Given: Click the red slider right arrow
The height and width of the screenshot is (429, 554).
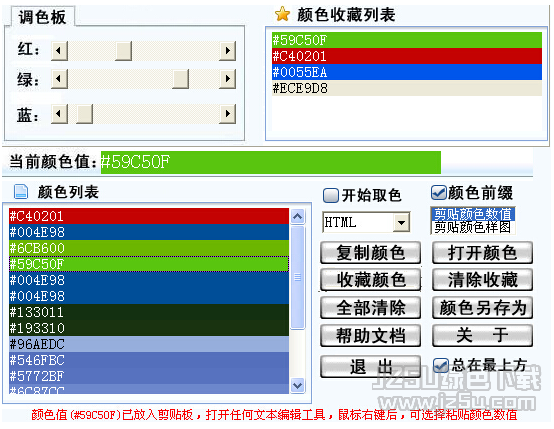Looking at the screenshot, I should [228, 51].
